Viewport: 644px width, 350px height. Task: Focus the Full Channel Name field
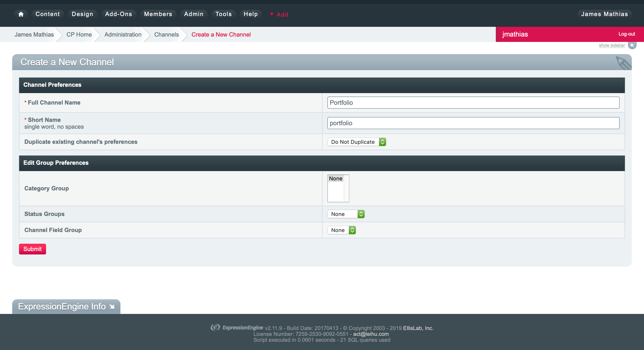point(473,103)
